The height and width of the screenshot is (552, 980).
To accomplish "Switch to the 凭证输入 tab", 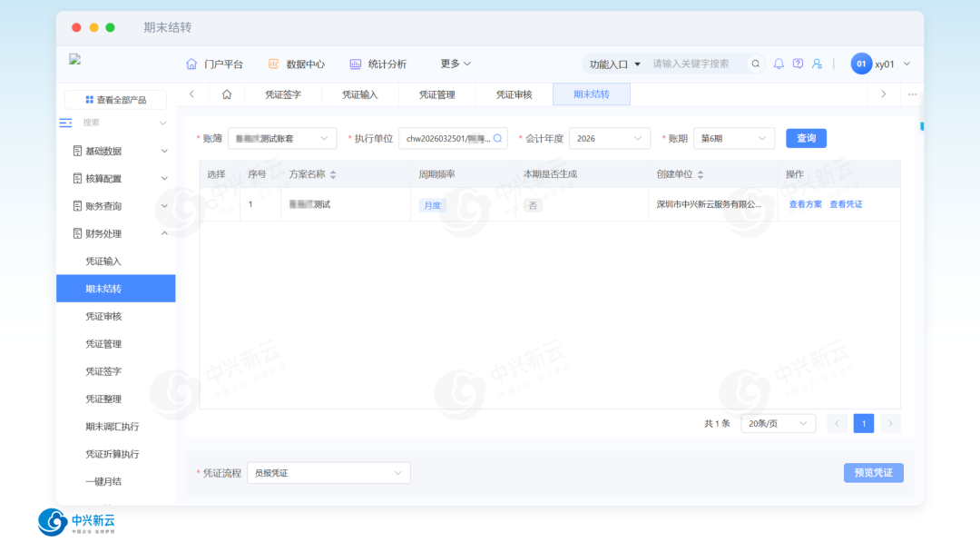I will click(360, 94).
